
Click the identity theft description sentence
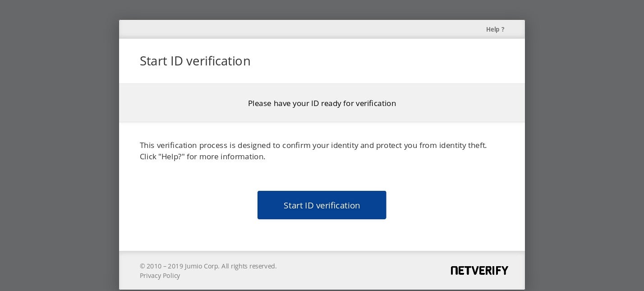point(313,145)
